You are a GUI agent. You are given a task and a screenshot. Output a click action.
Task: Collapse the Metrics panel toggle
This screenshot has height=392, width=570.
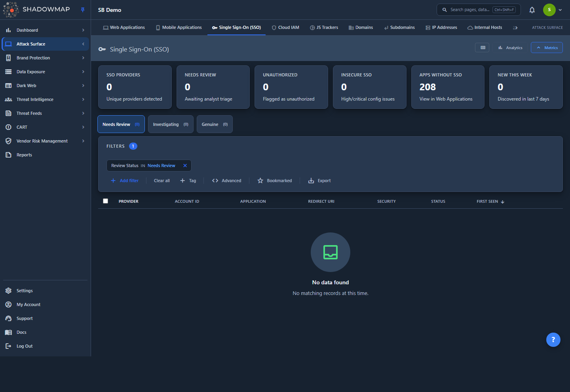coord(547,48)
